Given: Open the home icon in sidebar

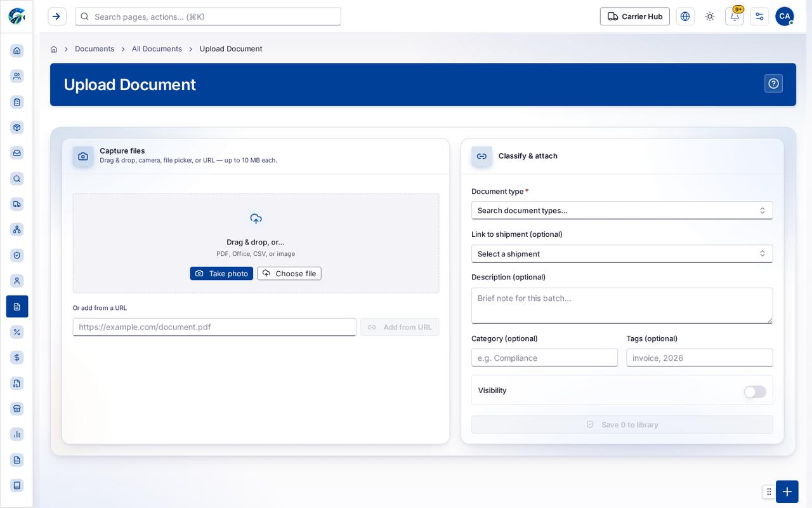Looking at the screenshot, I should tap(17, 51).
